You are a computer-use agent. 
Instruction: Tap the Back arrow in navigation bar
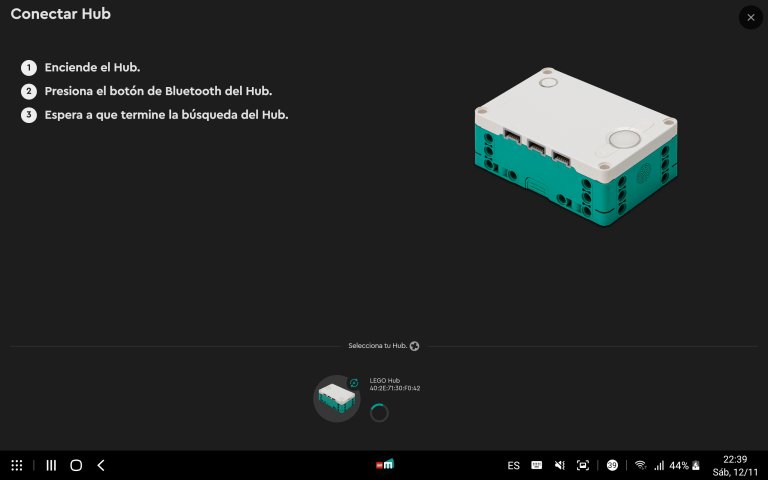(101, 465)
